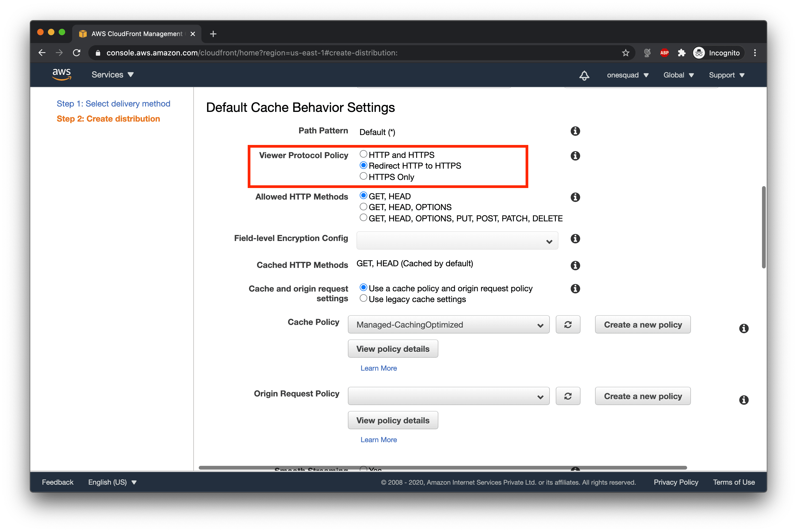Click Create a new policy for Cache Policy

tap(642, 324)
